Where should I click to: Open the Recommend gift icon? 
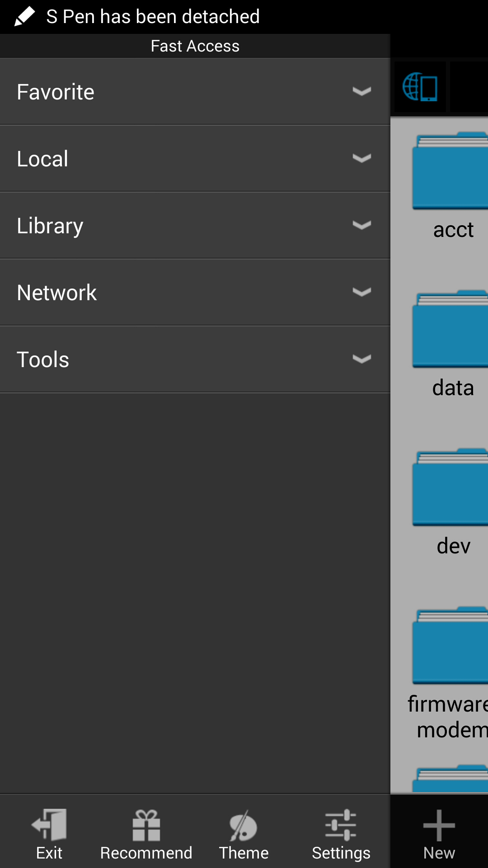click(146, 825)
